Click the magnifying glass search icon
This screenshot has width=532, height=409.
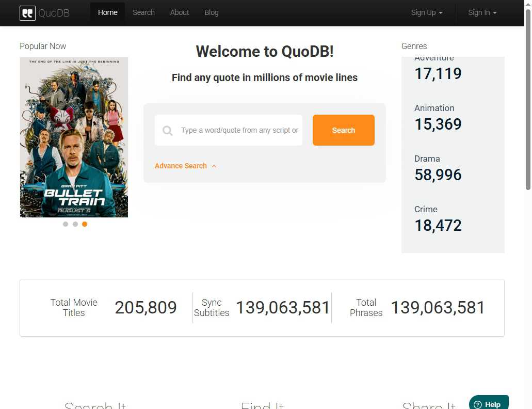click(167, 131)
